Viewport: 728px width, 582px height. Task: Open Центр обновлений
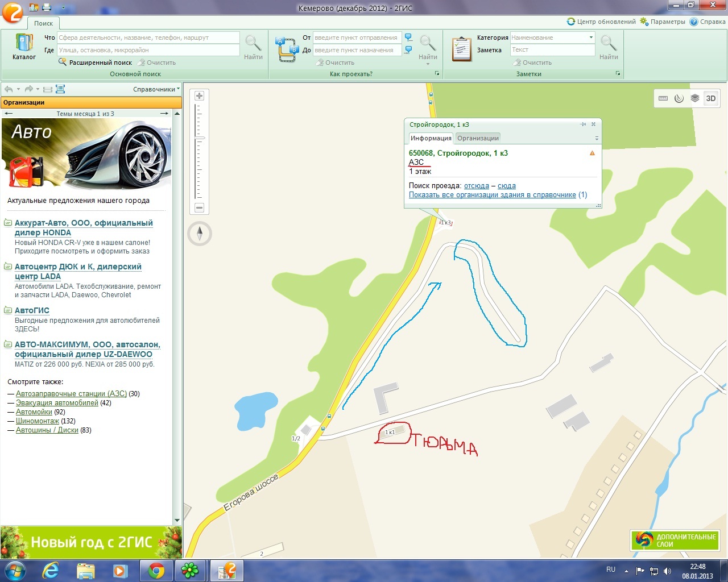pyautogui.click(x=601, y=22)
